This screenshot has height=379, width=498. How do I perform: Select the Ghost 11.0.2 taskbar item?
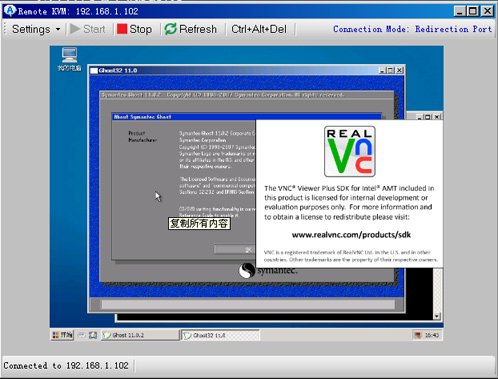140,335
